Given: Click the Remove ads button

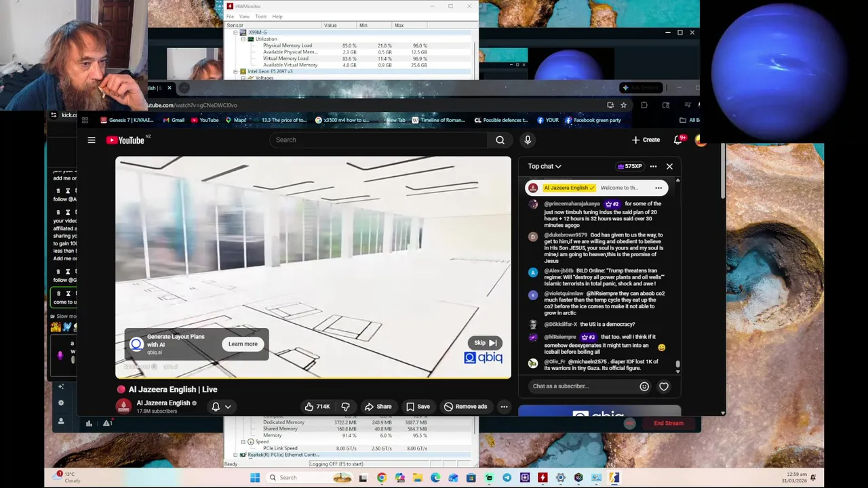Looking at the screenshot, I should click(x=465, y=407).
